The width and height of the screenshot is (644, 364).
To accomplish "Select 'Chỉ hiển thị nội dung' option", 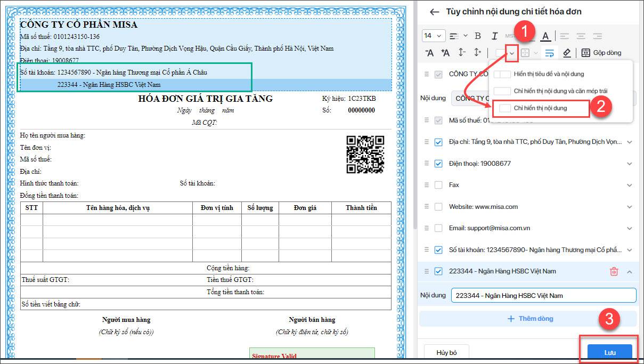I will [x=540, y=108].
